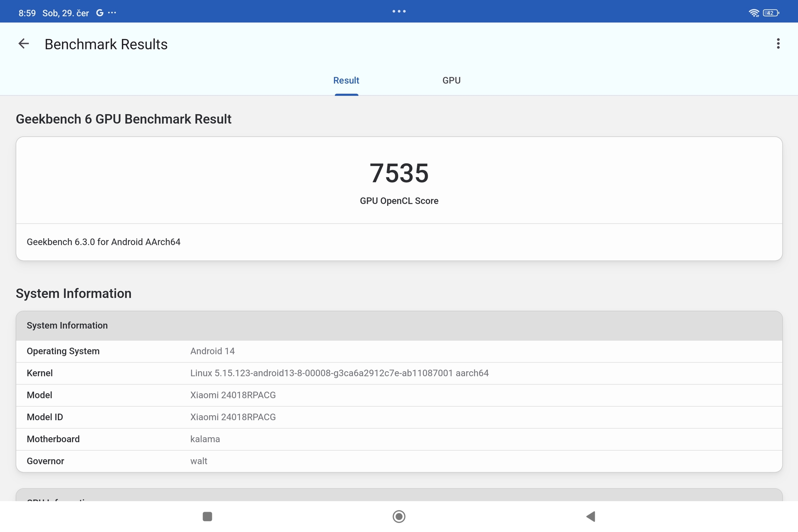Tap the back arrow icon

click(x=24, y=44)
